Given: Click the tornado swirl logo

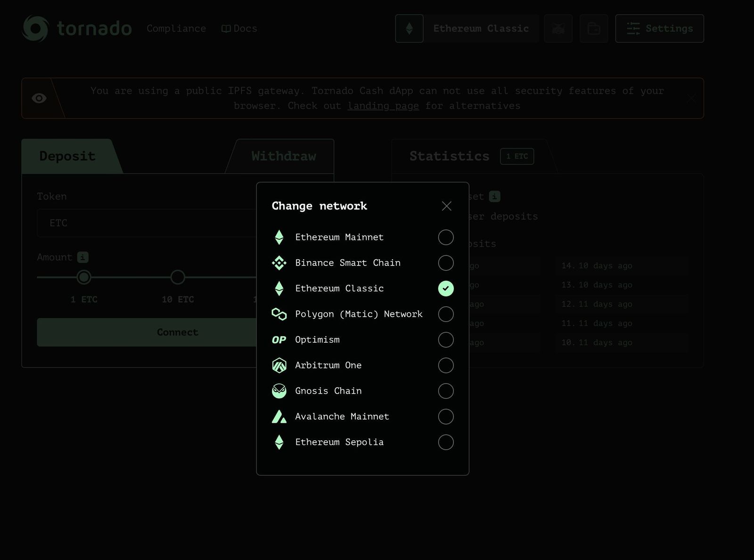Looking at the screenshot, I should (x=35, y=28).
